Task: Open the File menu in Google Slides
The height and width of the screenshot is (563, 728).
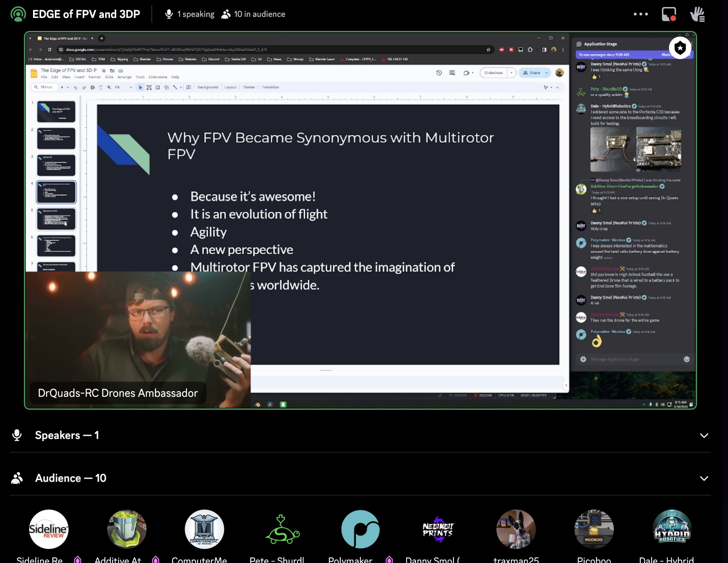Action: click(x=44, y=77)
